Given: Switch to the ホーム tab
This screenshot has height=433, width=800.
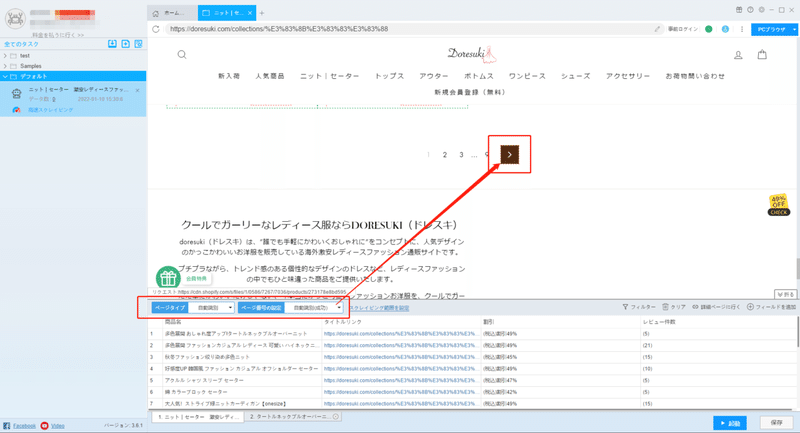Looking at the screenshot, I should tap(172, 13).
